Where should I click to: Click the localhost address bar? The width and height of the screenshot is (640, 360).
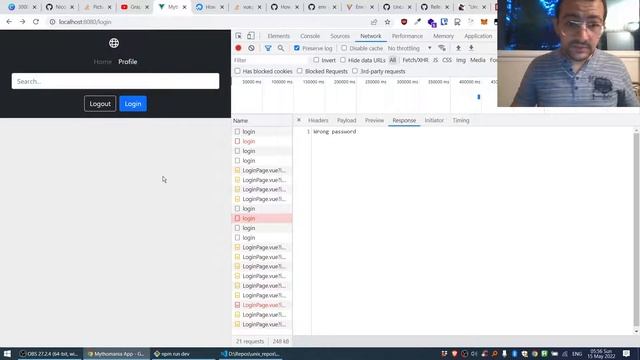pyautogui.click(x=208, y=22)
